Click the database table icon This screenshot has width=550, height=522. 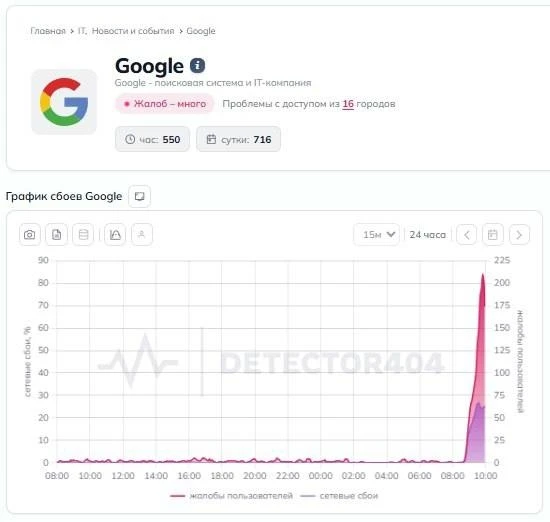[83, 234]
